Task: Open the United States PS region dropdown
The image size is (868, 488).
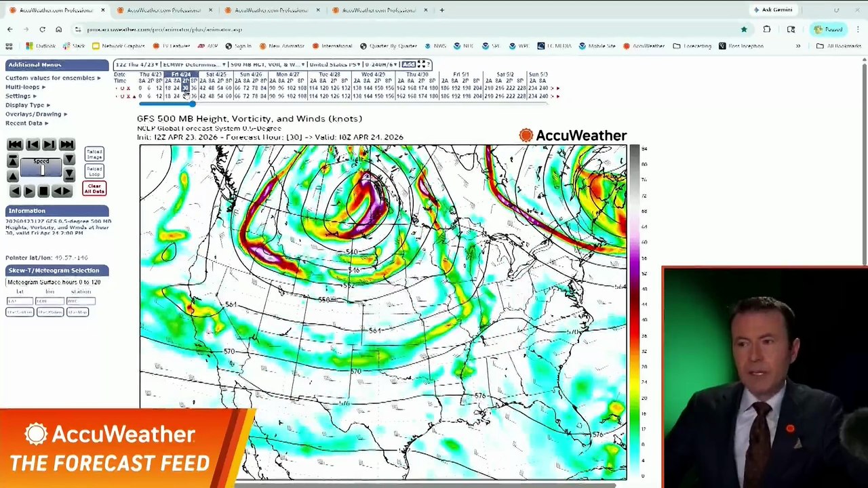Action: tap(336, 64)
